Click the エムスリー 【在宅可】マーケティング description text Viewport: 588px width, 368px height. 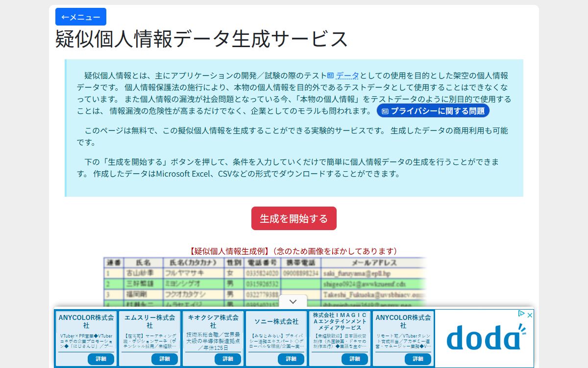point(150,341)
